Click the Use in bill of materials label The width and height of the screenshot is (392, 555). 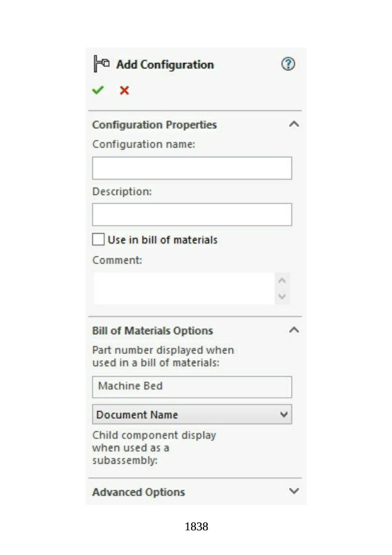162,240
